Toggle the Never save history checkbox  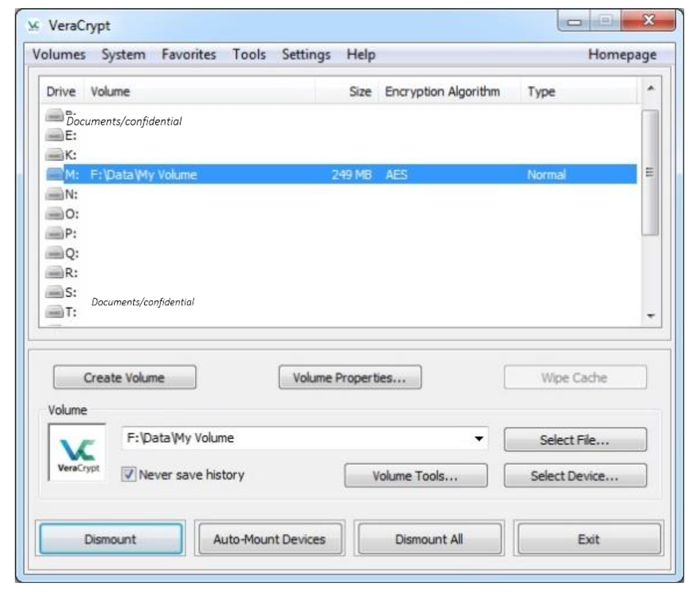[129, 474]
